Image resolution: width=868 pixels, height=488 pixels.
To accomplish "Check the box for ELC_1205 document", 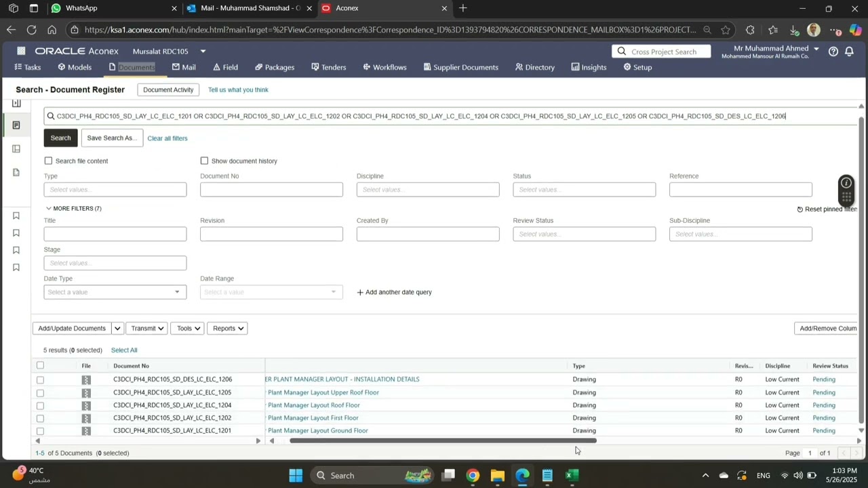I will [40, 393].
